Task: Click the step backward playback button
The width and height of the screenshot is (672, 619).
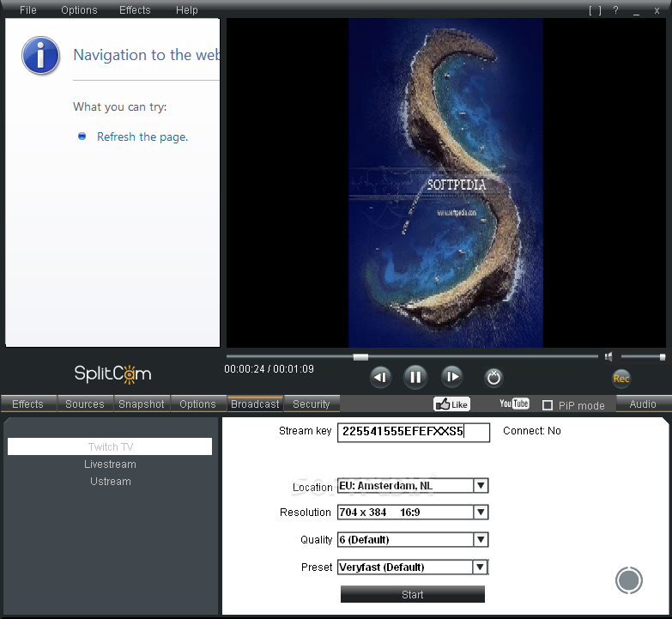Action: click(x=380, y=377)
